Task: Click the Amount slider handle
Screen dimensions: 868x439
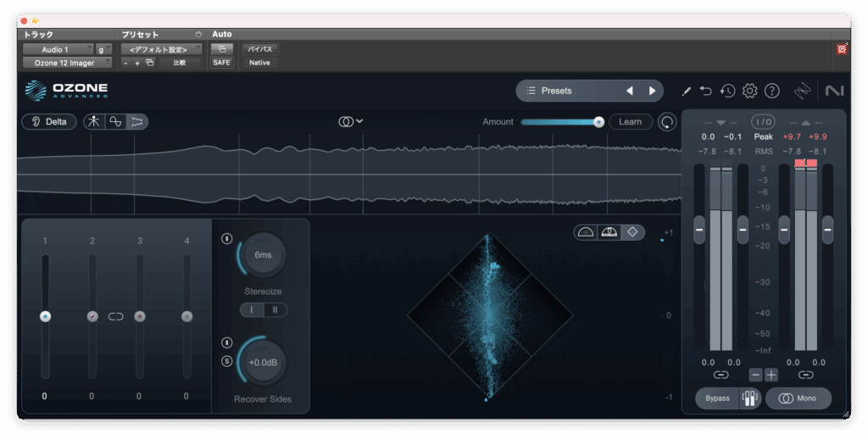Action: pos(598,122)
